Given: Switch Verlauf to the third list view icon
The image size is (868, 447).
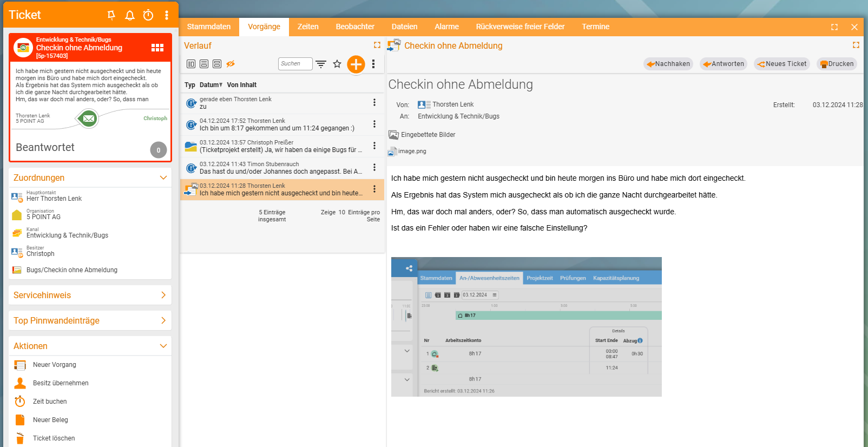Looking at the screenshot, I should [217, 64].
